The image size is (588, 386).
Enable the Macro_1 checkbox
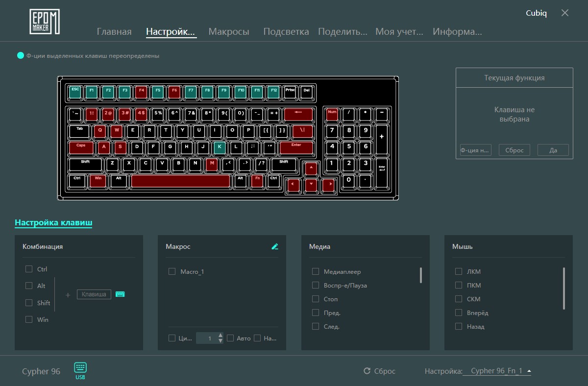click(x=172, y=271)
